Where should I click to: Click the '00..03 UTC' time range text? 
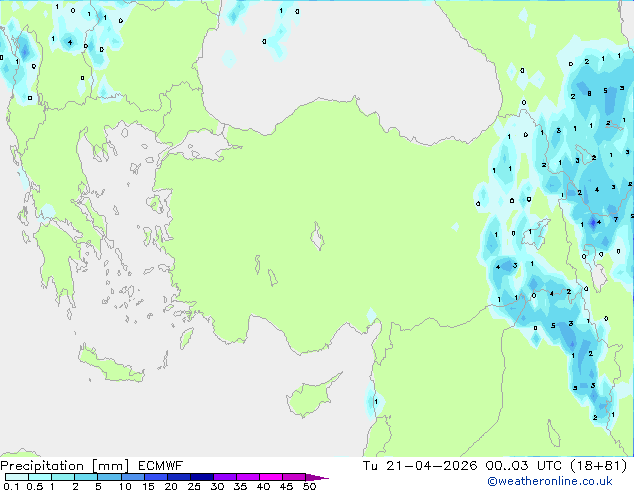(524, 466)
